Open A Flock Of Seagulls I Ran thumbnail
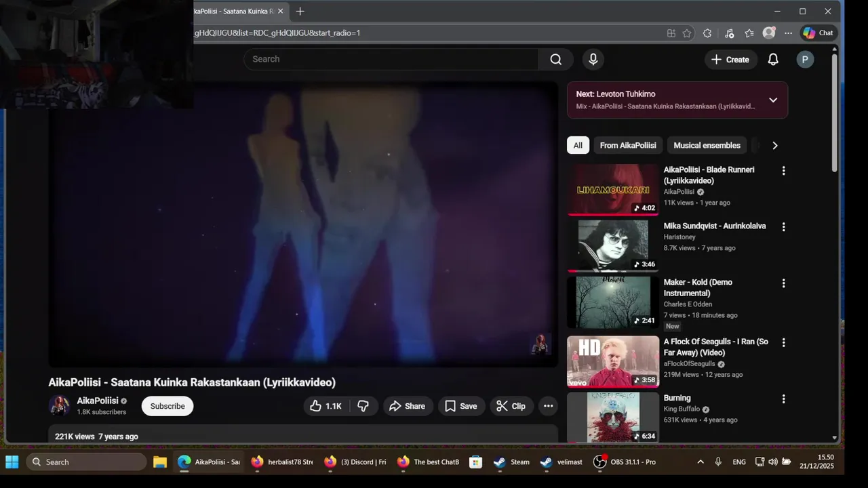The height and width of the screenshot is (488, 868). [613, 361]
